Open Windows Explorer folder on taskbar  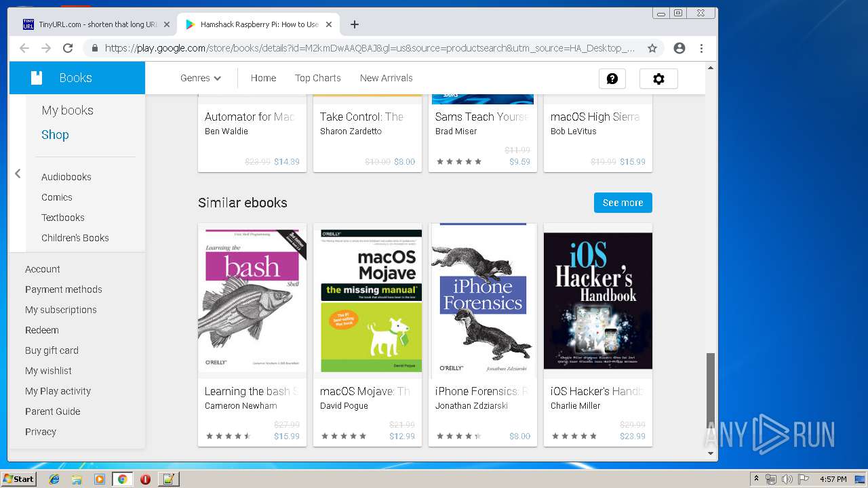click(77, 479)
